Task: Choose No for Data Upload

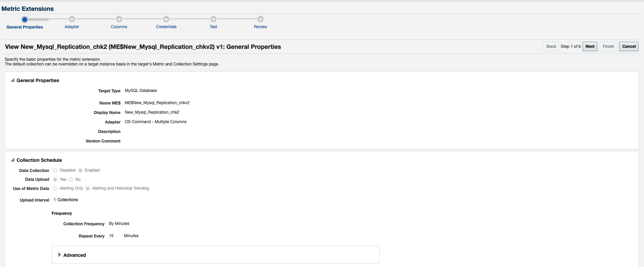Action: (x=71, y=180)
